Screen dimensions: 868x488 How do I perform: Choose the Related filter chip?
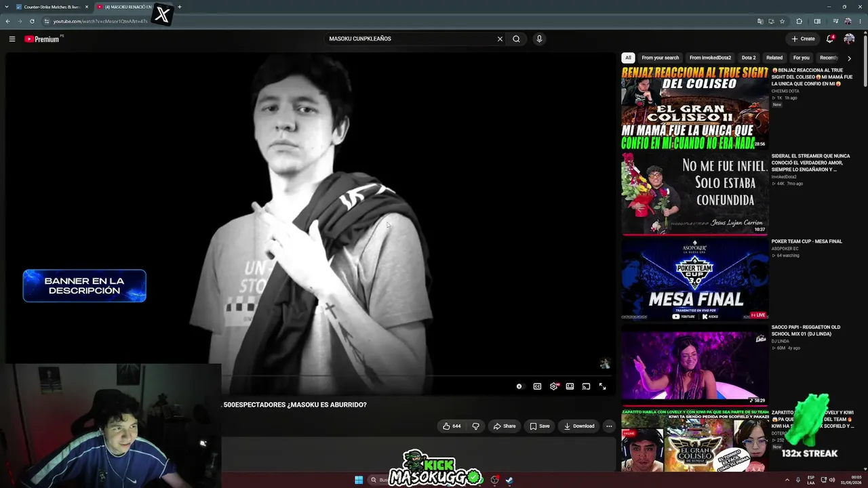(x=774, y=58)
